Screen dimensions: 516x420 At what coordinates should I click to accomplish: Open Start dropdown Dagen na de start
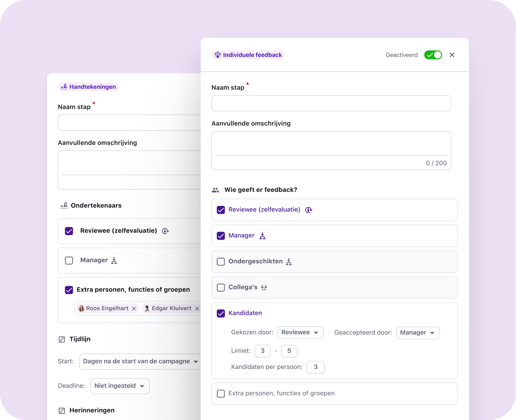coord(140,362)
